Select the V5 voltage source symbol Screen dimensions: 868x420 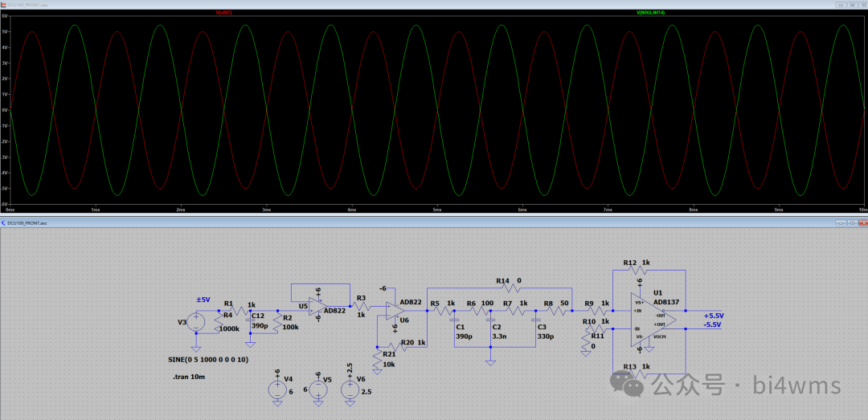pyautogui.click(x=317, y=389)
